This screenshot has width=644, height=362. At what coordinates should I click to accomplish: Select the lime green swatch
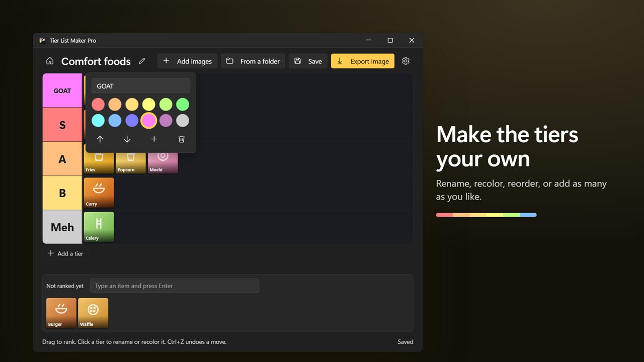click(x=166, y=105)
